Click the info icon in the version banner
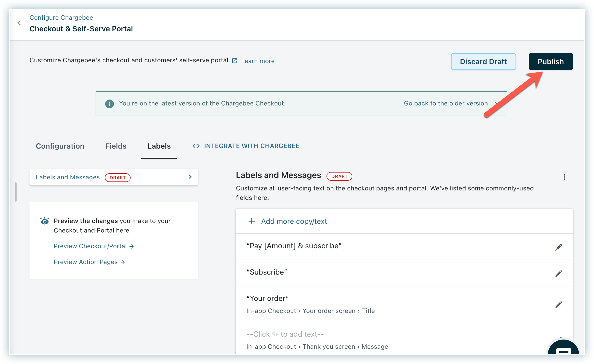The width and height of the screenshot is (594, 364). point(110,104)
